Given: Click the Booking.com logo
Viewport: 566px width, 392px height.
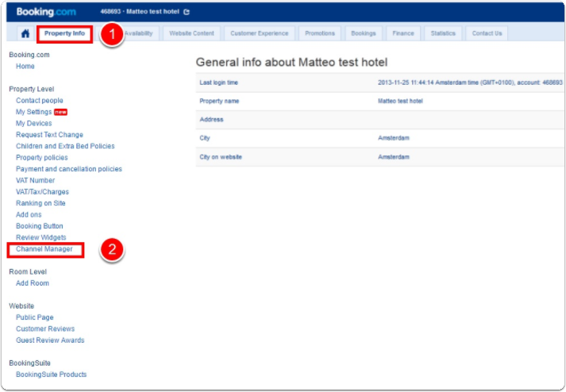Looking at the screenshot, I should pyautogui.click(x=46, y=12).
